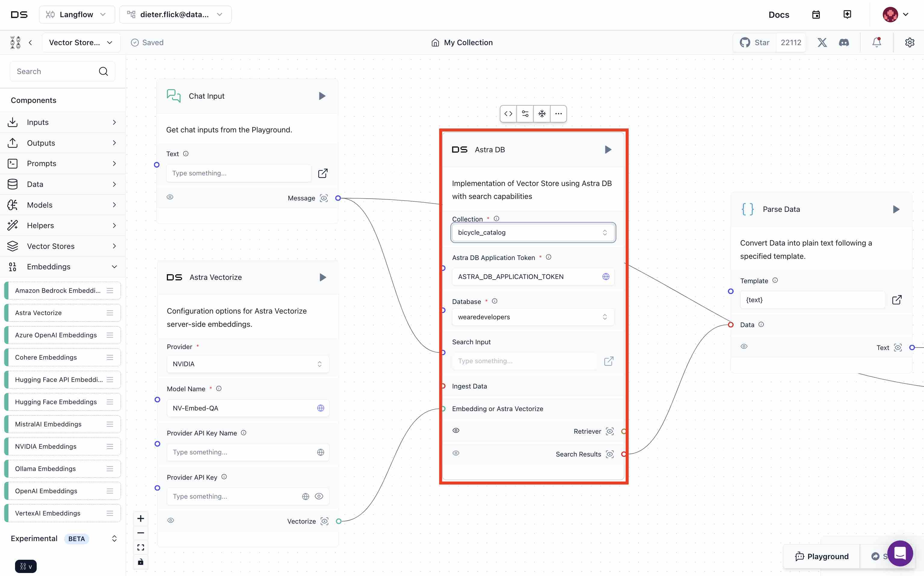Open the Playground button
Viewport: 924px width, 576px height.
(x=822, y=556)
